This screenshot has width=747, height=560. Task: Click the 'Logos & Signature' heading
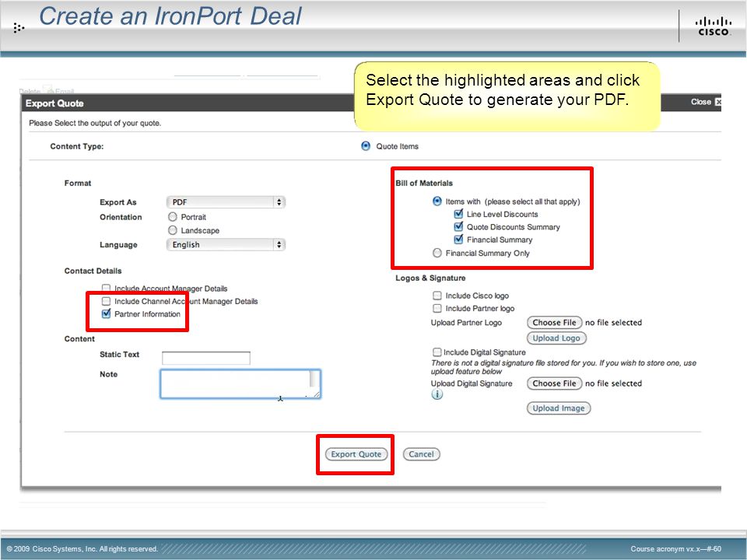430,278
